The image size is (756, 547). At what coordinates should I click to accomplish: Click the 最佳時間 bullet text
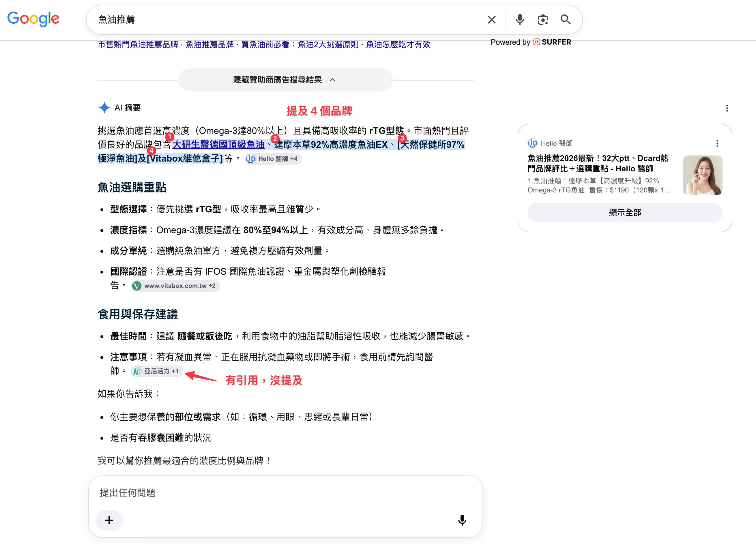click(x=291, y=336)
